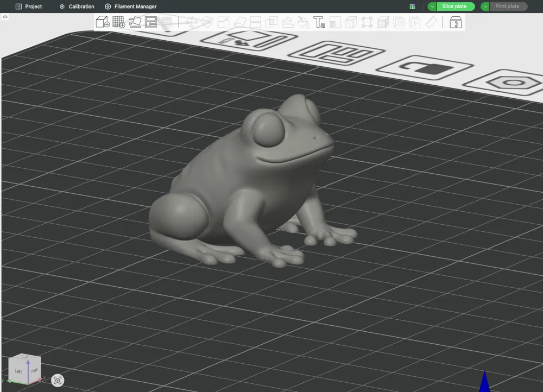Viewport: 543px width, 392px height.
Task: Collapse the sidebar with the arrows icon
Action: [x=5, y=17]
